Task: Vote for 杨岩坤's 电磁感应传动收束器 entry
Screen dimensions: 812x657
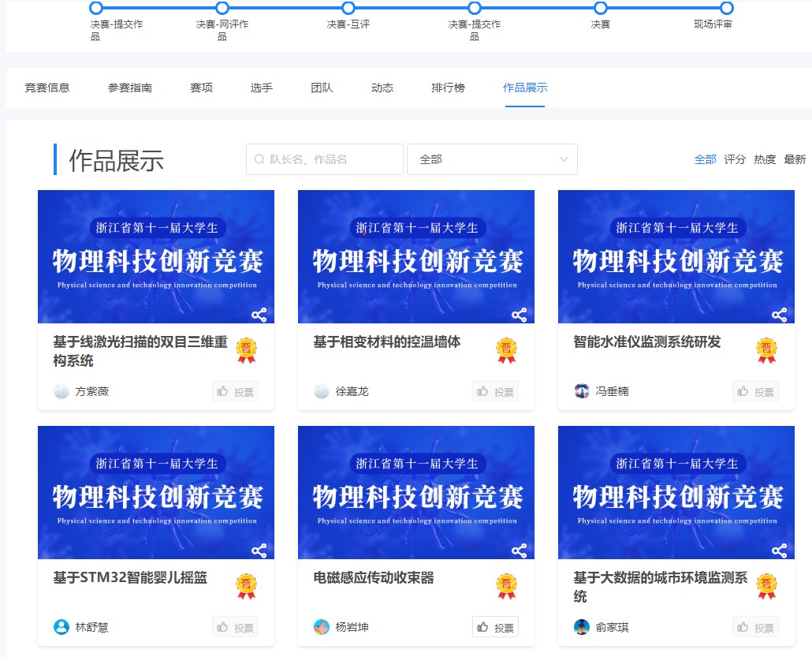Action: [495, 627]
